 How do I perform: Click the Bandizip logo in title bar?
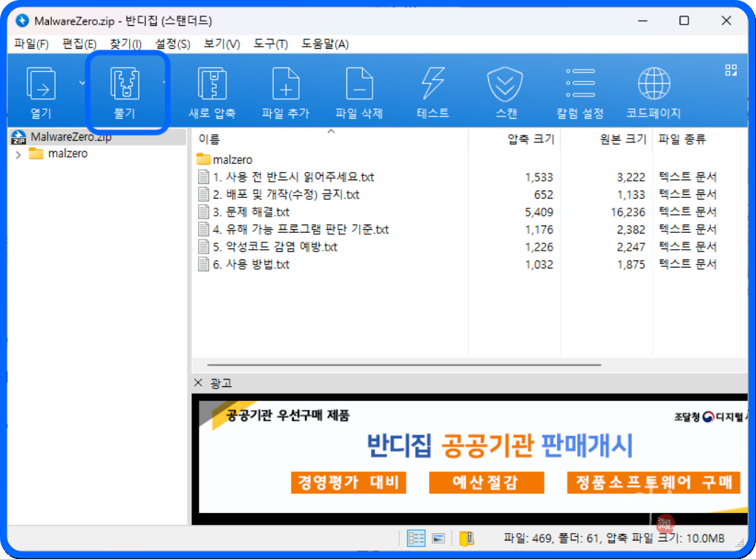click(22, 21)
